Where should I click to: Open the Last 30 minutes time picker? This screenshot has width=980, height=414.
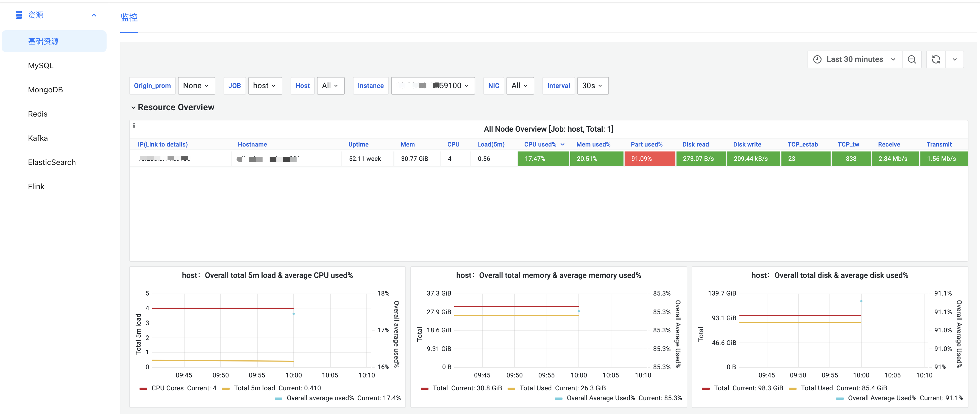coord(854,59)
